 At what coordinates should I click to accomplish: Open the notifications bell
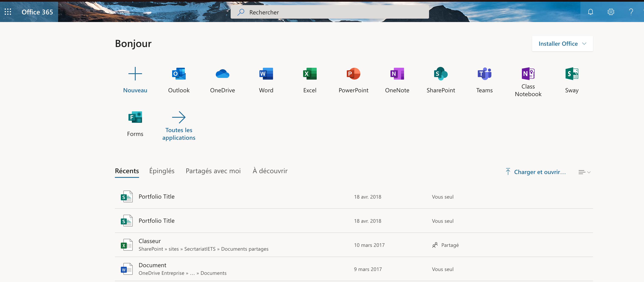coord(591,12)
